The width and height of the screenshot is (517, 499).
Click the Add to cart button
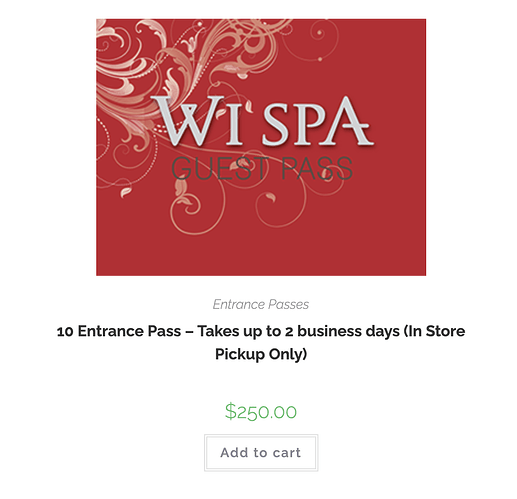point(261,452)
